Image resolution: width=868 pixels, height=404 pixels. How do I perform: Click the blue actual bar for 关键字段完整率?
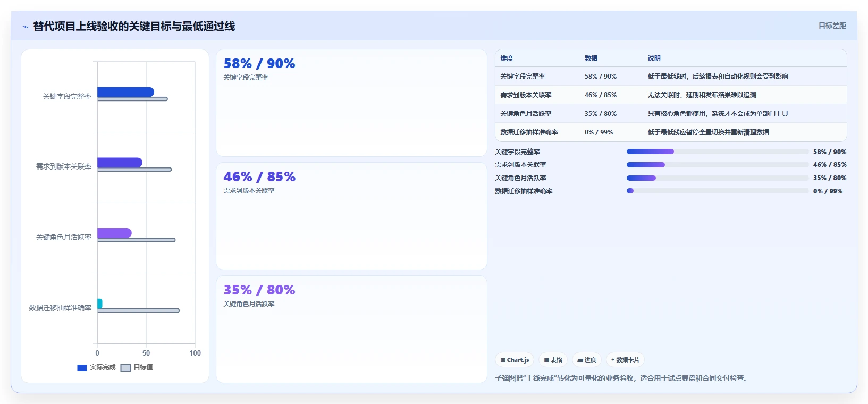tap(125, 92)
